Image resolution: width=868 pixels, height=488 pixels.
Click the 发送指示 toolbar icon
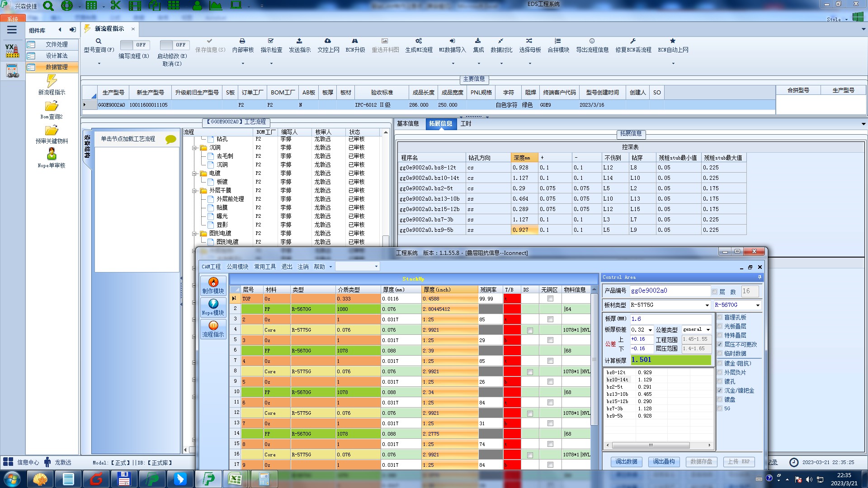299,41
